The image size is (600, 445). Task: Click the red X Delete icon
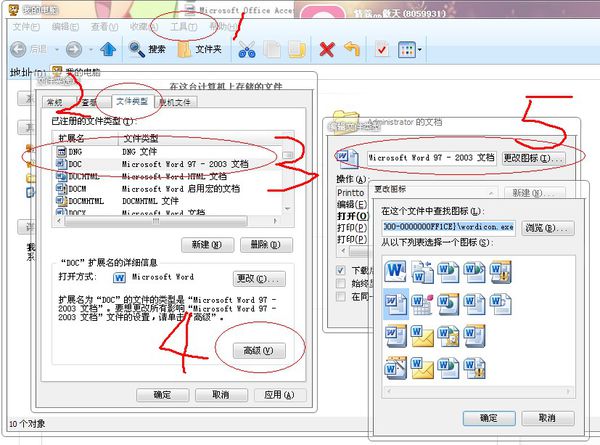(x=327, y=49)
